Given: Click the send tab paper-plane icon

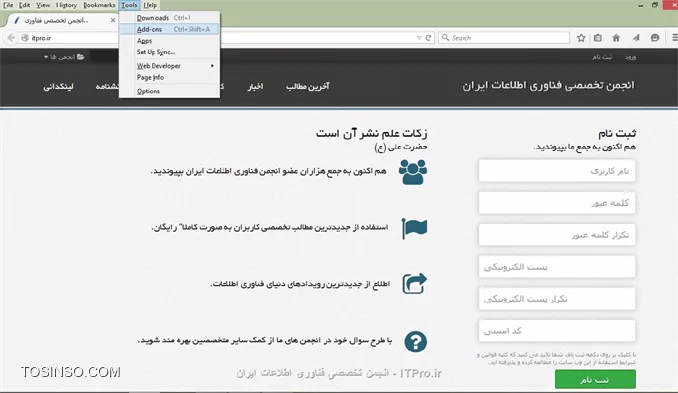Looking at the screenshot, I should [x=636, y=38].
